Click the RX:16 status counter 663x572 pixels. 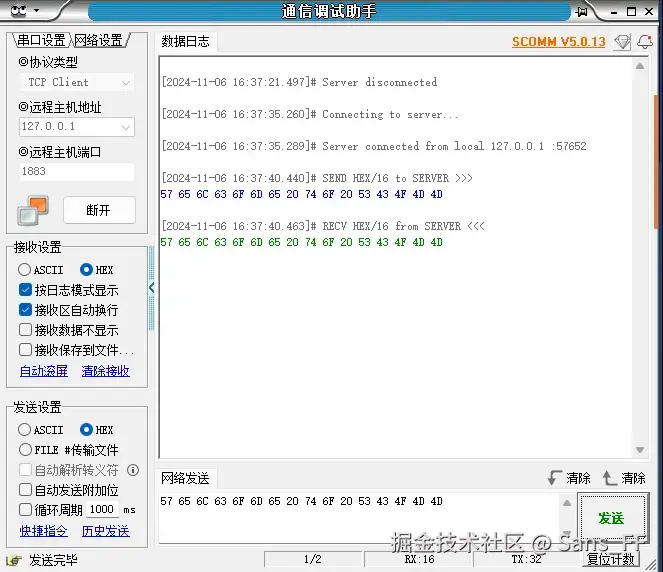click(419, 559)
